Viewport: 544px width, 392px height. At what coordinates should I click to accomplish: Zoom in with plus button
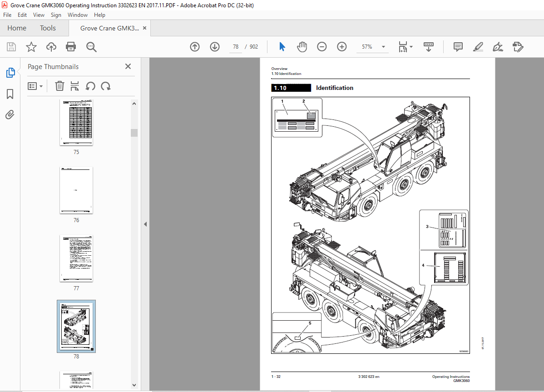click(x=342, y=46)
